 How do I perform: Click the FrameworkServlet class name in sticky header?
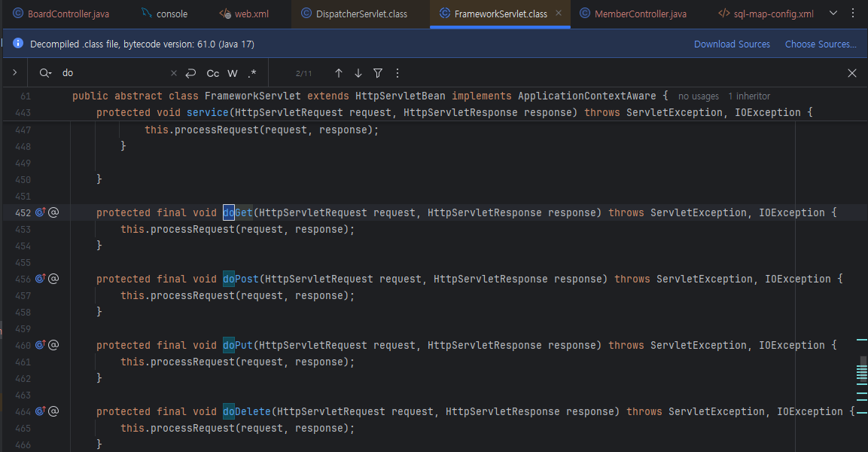pos(253,96)
